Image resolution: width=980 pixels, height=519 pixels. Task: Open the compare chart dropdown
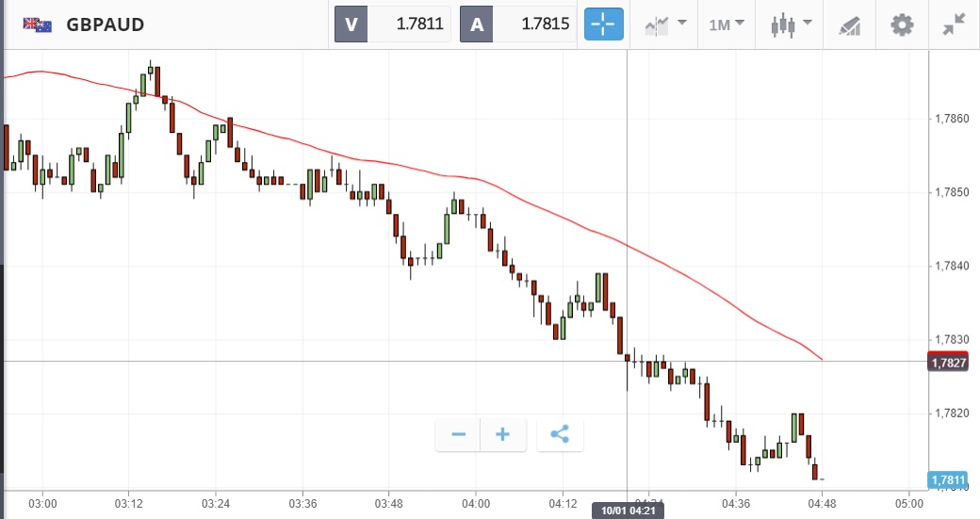point(665,24)
